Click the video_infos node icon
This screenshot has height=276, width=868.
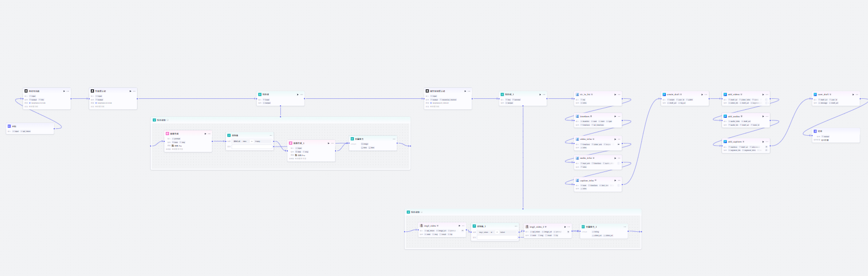(x=577, y=139)
